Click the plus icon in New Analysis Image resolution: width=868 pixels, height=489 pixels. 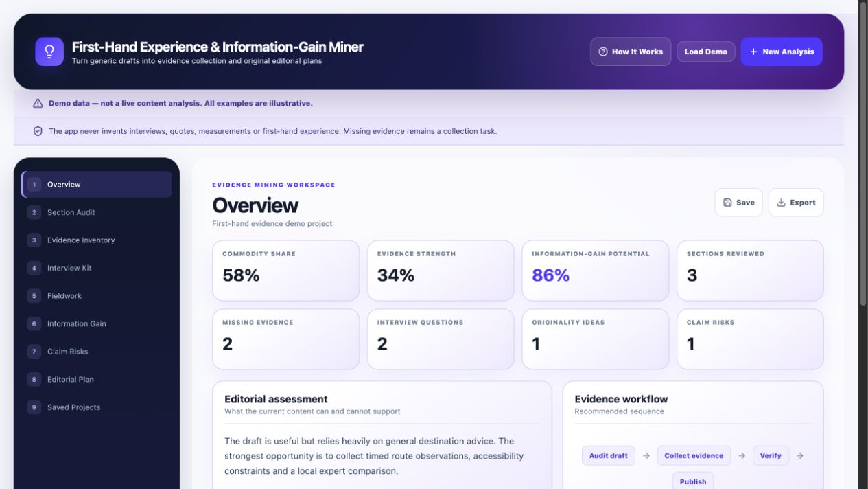(x=753, y=52)
